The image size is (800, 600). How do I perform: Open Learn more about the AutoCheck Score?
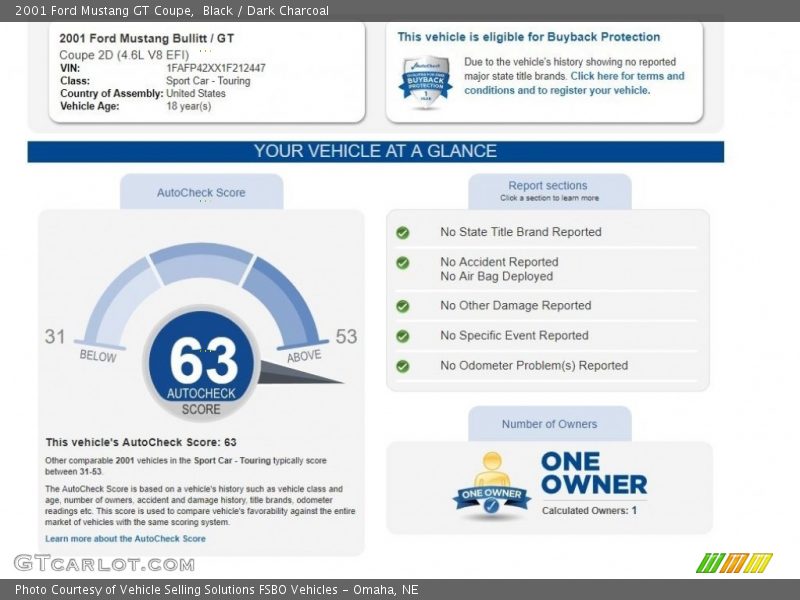(x=125, y=538)
